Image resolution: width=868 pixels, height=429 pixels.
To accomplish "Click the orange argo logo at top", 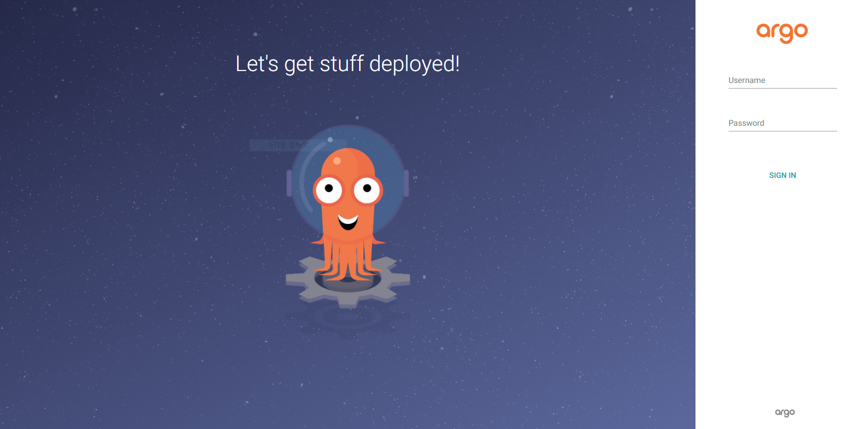I will 782,33.
